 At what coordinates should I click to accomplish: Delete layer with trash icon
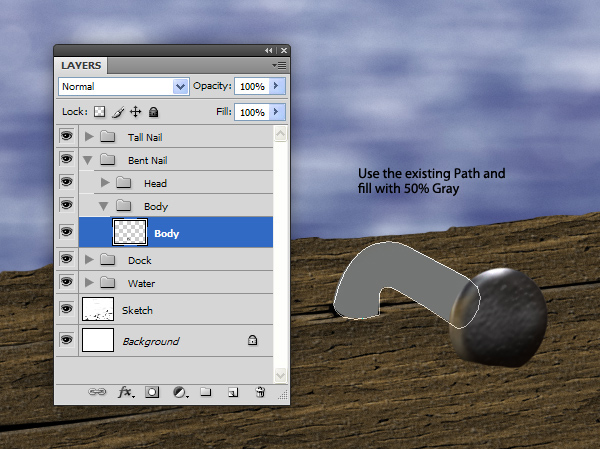260,392
